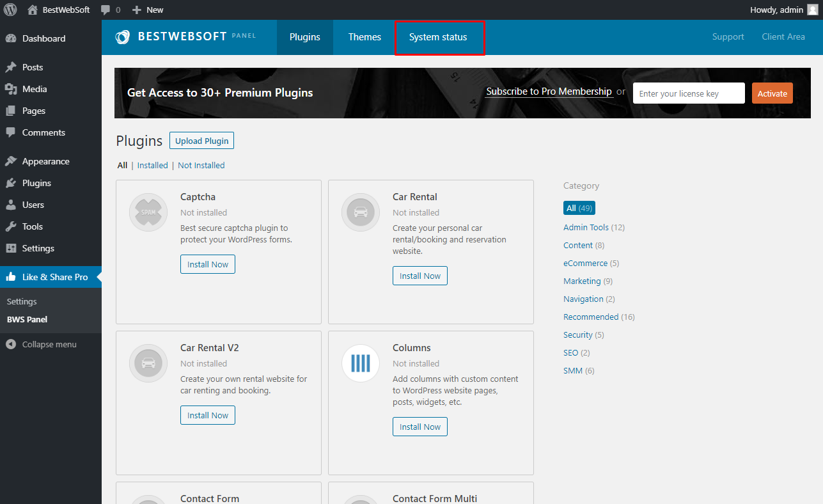
Task: Install the Car Rental plugin
Action: point(420,276)
